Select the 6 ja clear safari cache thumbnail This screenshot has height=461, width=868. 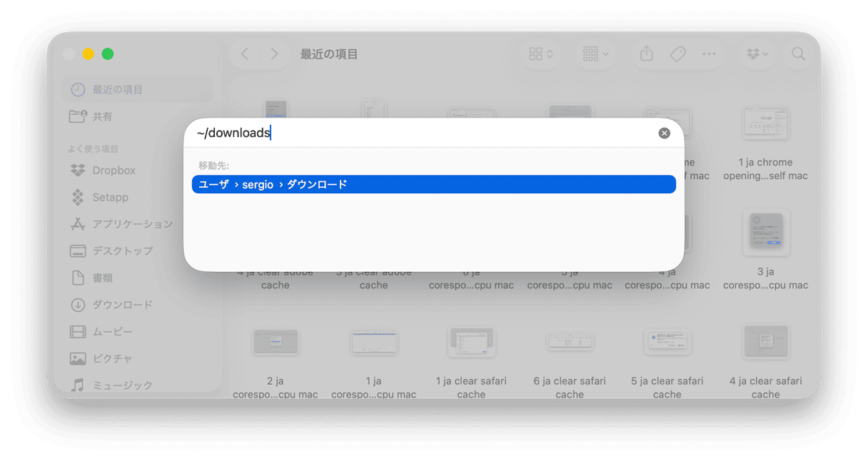click(570, 343)
